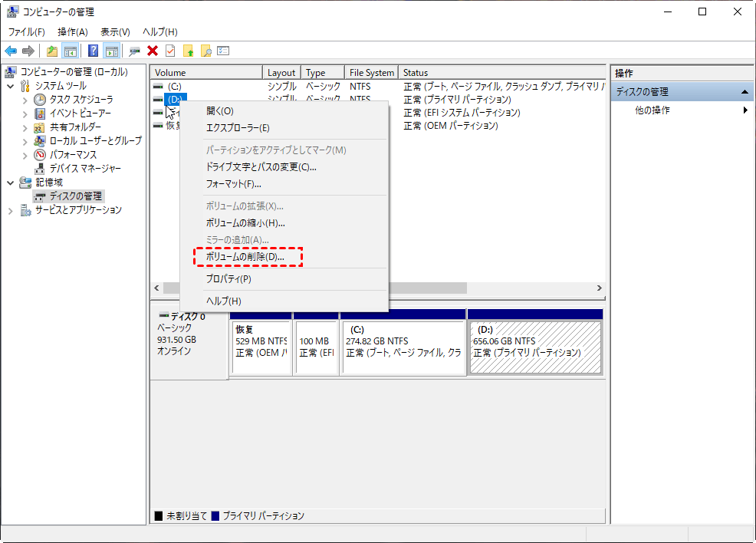Screen dimensions: 756x543
Task: Expand ローカル ユーザーとグループ node
Action: point(25,142)
